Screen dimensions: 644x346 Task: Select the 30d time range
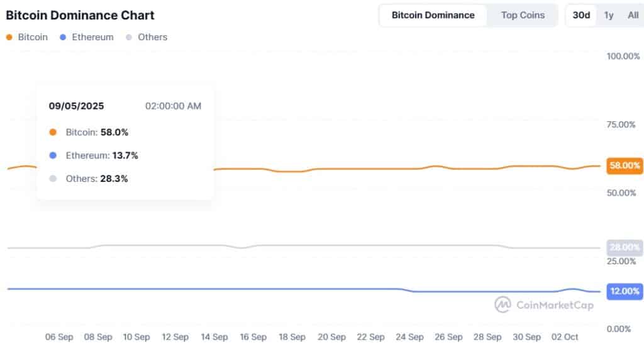(x=581, y=15)
